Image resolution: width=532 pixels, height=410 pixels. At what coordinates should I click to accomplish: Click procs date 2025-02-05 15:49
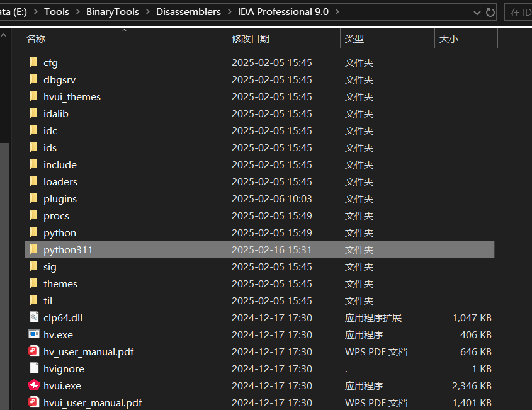tap(272, 215)
